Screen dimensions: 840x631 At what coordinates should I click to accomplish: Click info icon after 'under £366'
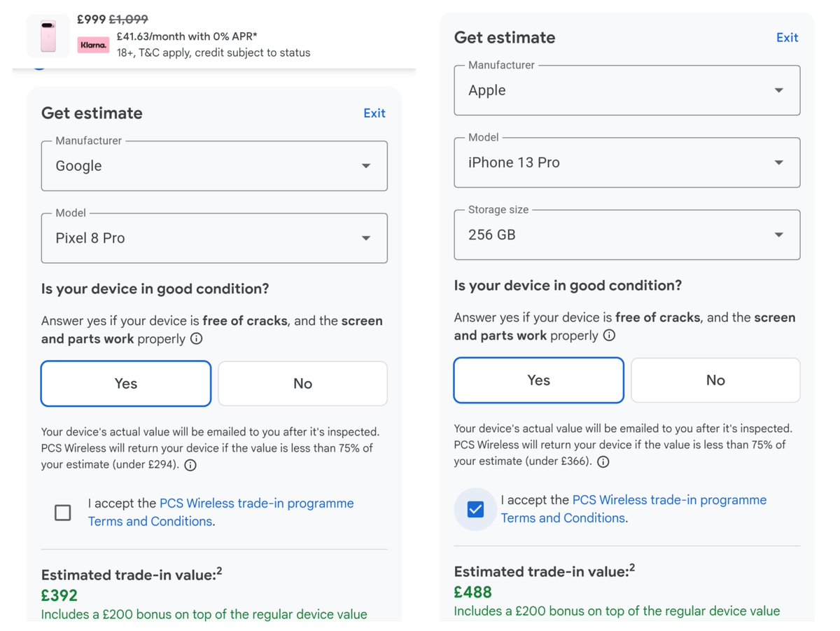tap(603, 462)
